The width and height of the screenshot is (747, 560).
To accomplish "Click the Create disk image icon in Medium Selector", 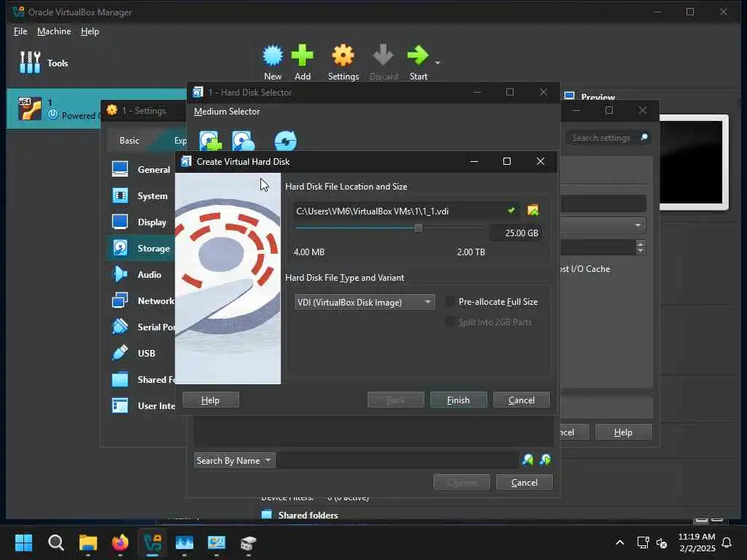I will click(243, 141).
